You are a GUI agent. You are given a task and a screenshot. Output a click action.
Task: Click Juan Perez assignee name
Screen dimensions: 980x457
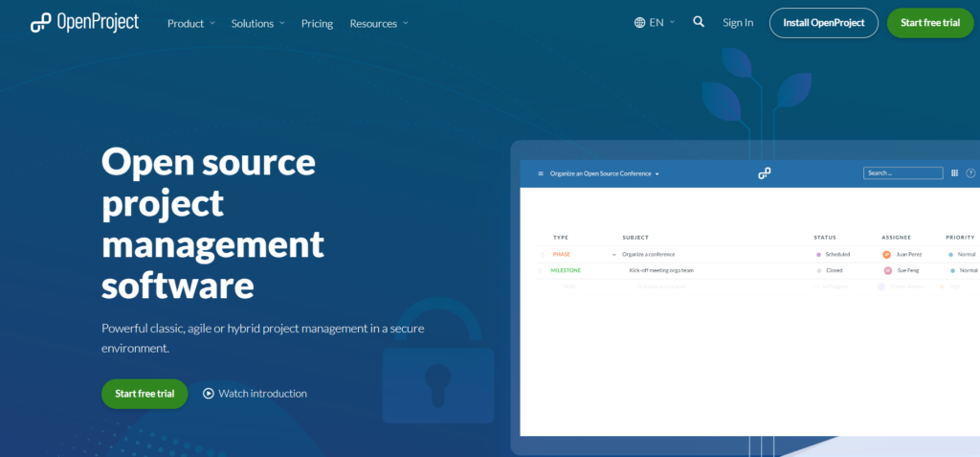[x=908, y=255]
